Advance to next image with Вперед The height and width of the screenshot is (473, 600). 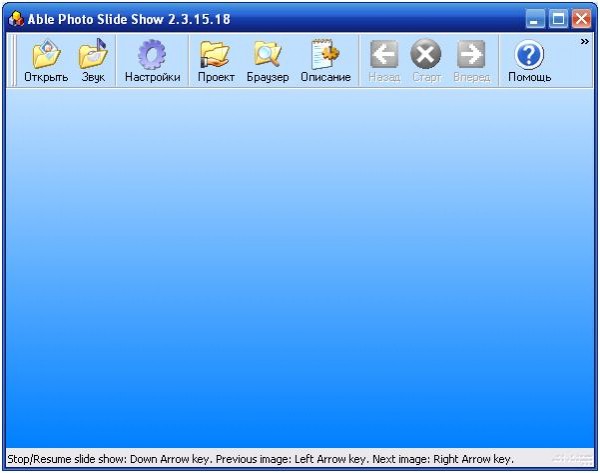[x=471, y=60]
